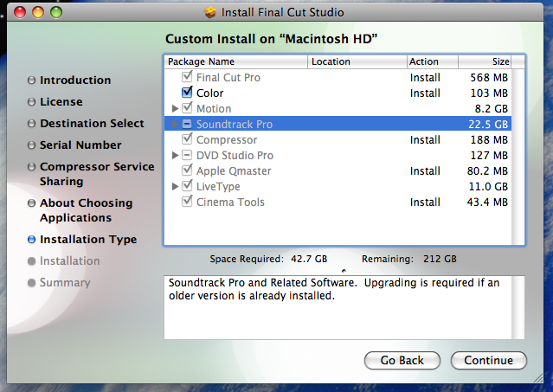Expand the DVD Studio Pro disclosure triangle
This screenshot has height=392, width=553.
(175, 155)
